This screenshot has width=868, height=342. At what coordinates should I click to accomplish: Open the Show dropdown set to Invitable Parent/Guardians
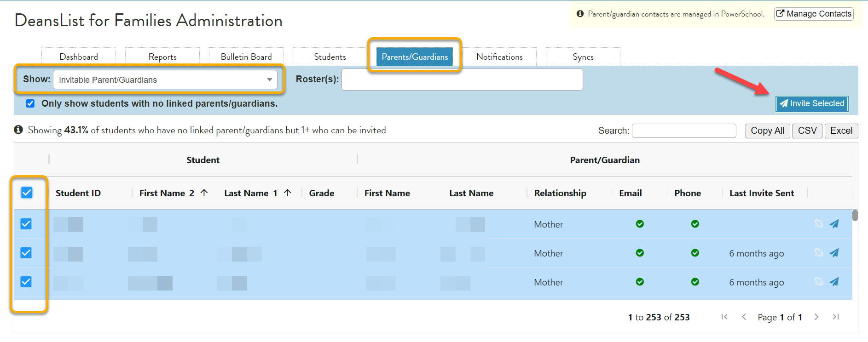pos(165,80)
